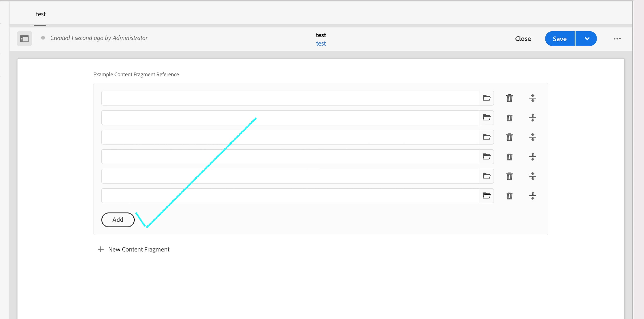Focus the fifth reference input field
644x319 pixels.
(x=290, y=176)
